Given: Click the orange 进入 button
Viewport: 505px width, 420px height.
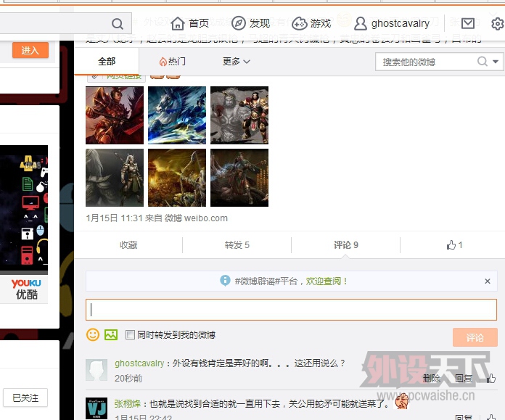Looking at the screenshot, I should [x=30, y=50].
